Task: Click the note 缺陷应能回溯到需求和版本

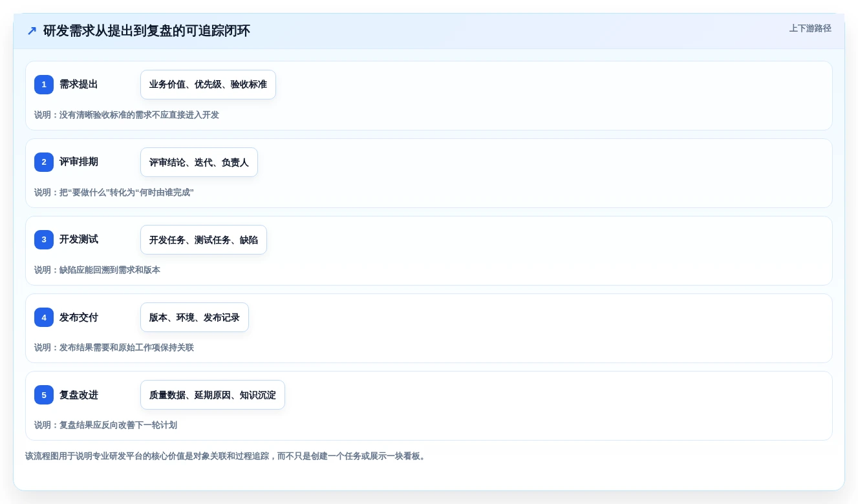Action: (x=97, y=270)
